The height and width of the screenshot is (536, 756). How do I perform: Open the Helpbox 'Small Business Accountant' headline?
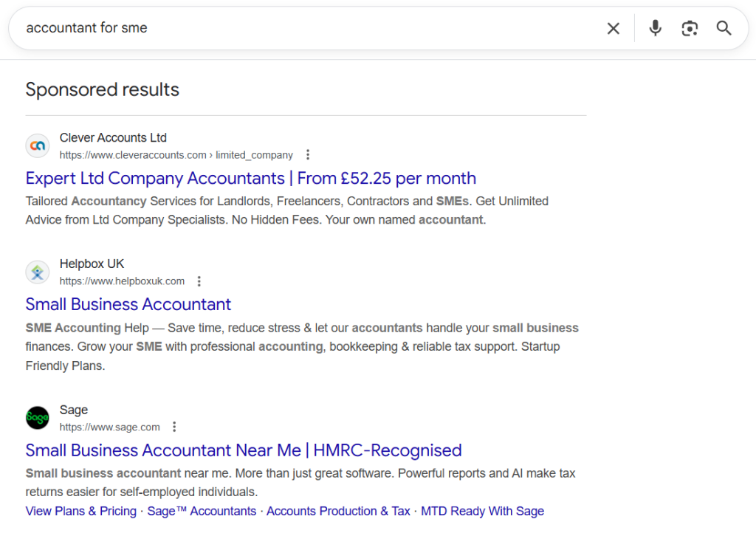128,304
